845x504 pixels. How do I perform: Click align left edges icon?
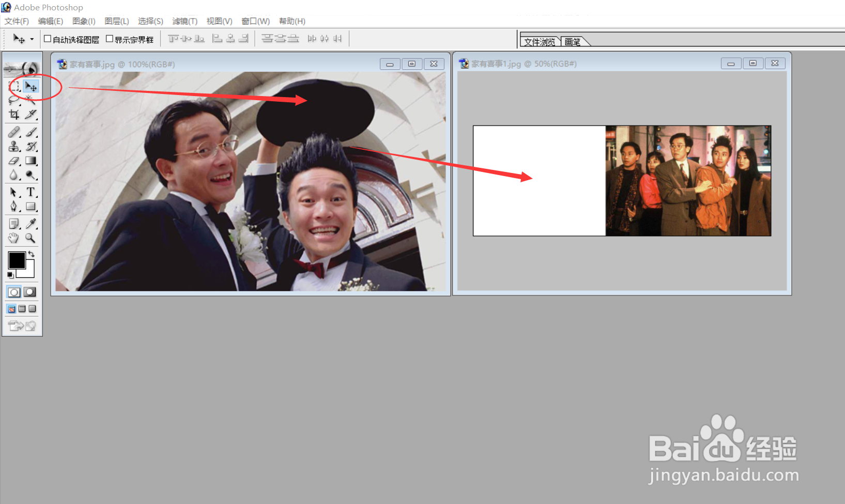coord(218,39)
